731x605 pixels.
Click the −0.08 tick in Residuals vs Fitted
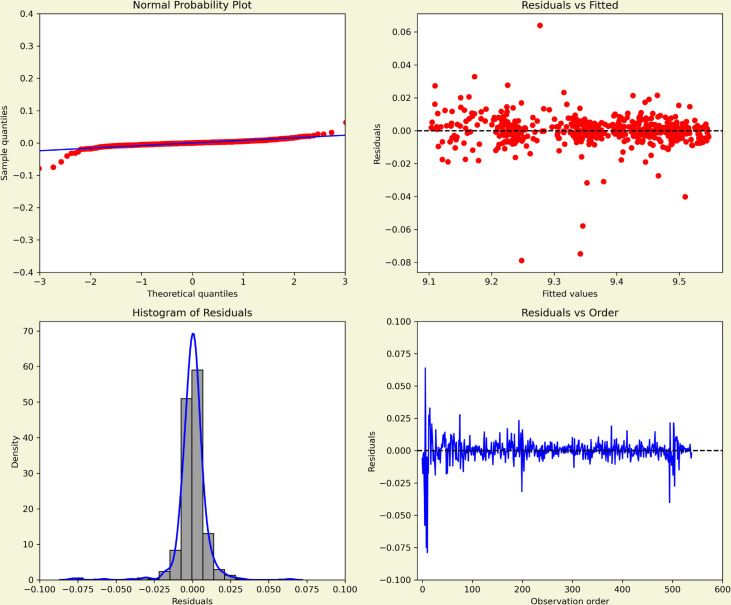pyautogui.click(x=399, y=262)
